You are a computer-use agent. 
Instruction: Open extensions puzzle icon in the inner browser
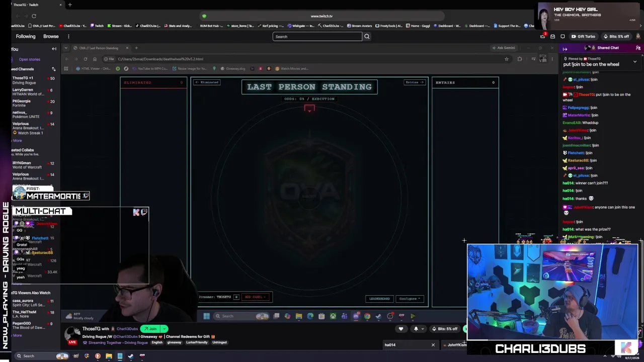[520, 59]
